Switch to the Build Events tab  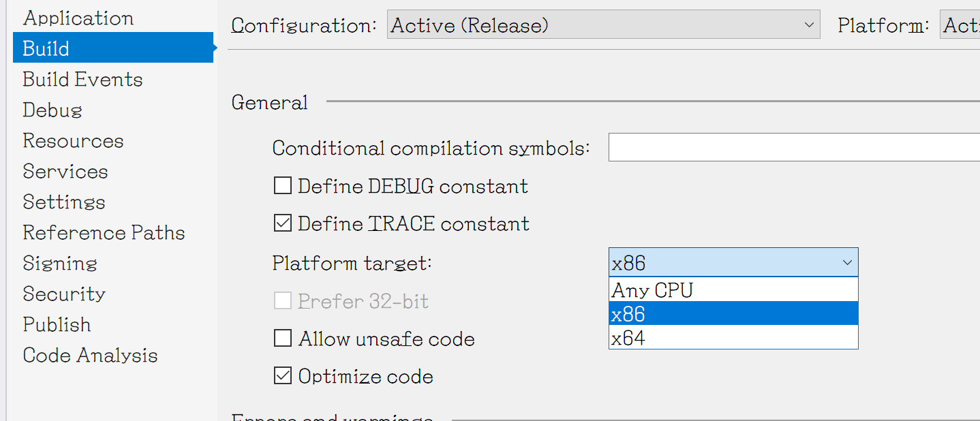pyautogui.click(x=82, y=80)
